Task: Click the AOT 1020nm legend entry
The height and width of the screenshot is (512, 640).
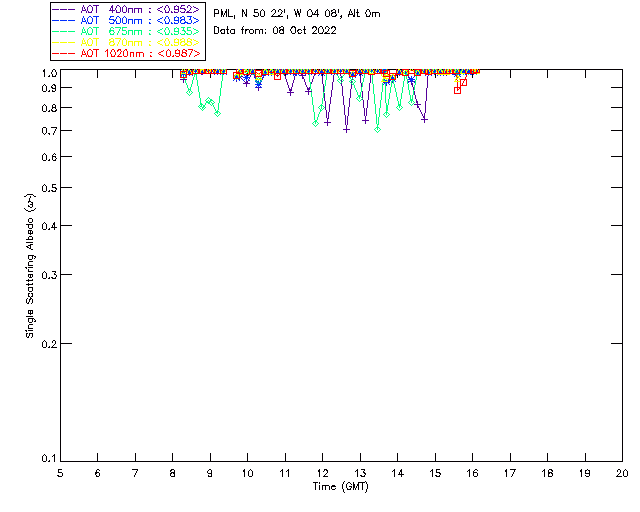Action: (126, 53)
